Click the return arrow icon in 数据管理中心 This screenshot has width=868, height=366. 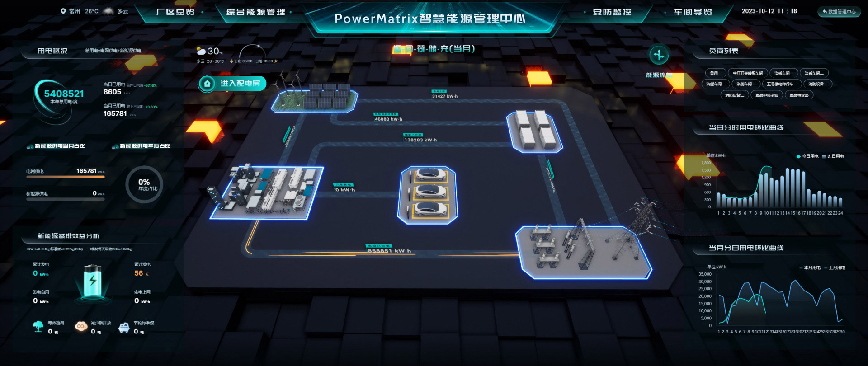(x=825, y=12)
